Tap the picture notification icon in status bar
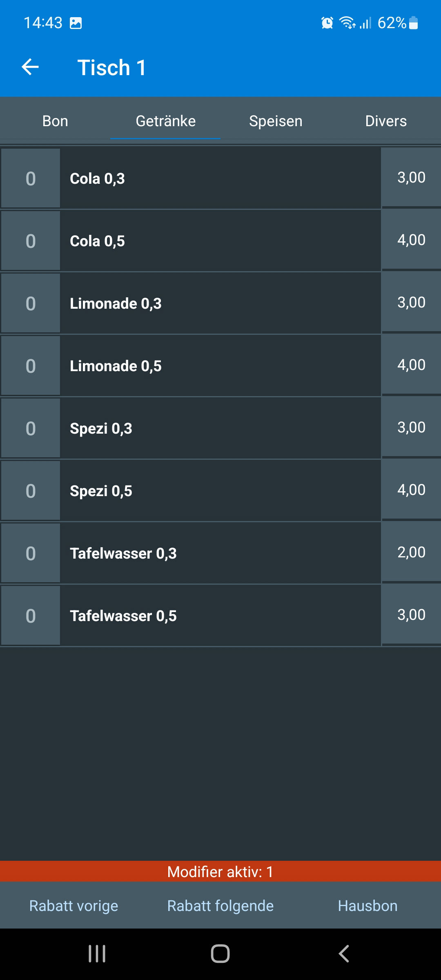This screenshot has height=980, width=441. coord(76,23)
